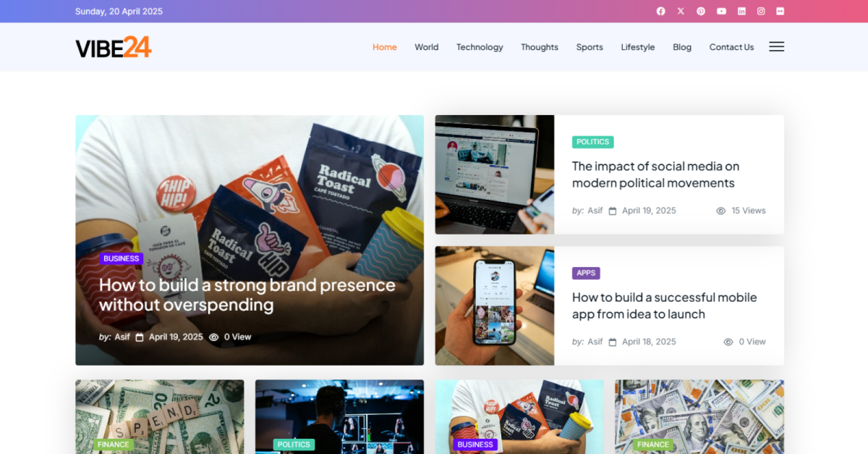The width and height of the screenshot is (868, 454).
Task: Click the eye views icon showing 15 Views
Action: 720,211
